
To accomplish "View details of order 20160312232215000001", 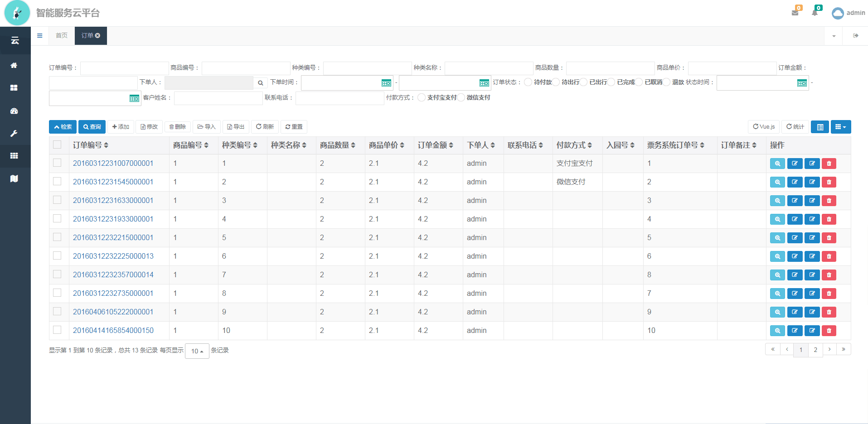I will 777,238.
